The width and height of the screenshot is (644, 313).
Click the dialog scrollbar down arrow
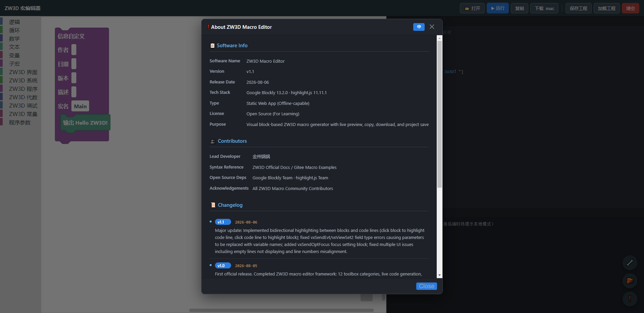coord(439,275)
